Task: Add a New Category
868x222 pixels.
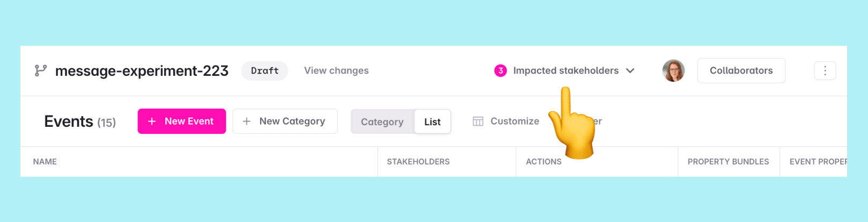Action: coord(292,121)
